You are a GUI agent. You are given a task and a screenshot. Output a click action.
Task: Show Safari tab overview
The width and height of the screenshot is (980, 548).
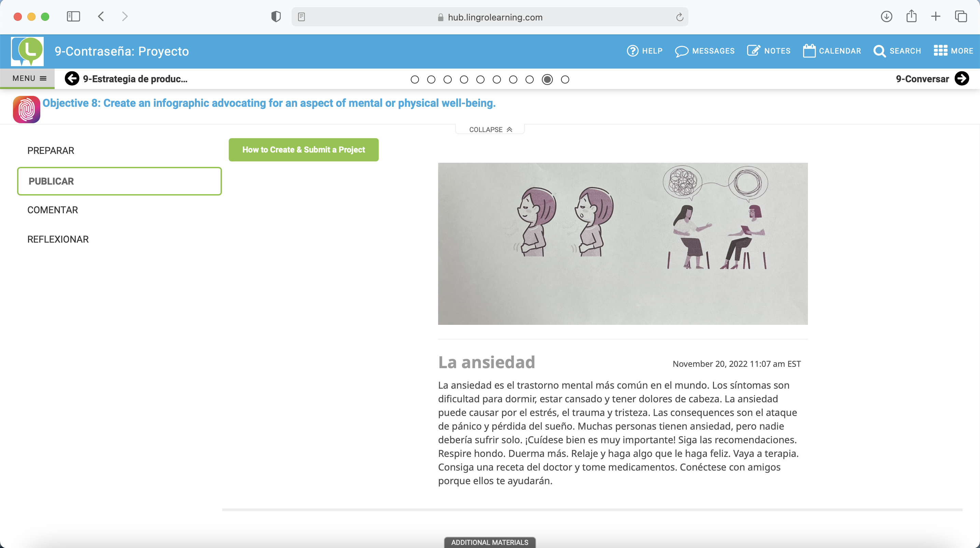961,16
